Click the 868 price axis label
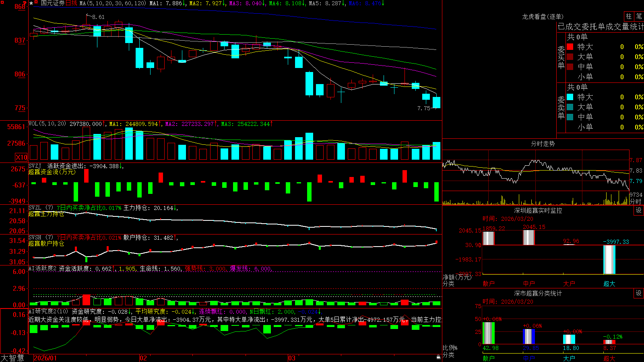Viewport: 644px width, 362px height. pos(20,7)
